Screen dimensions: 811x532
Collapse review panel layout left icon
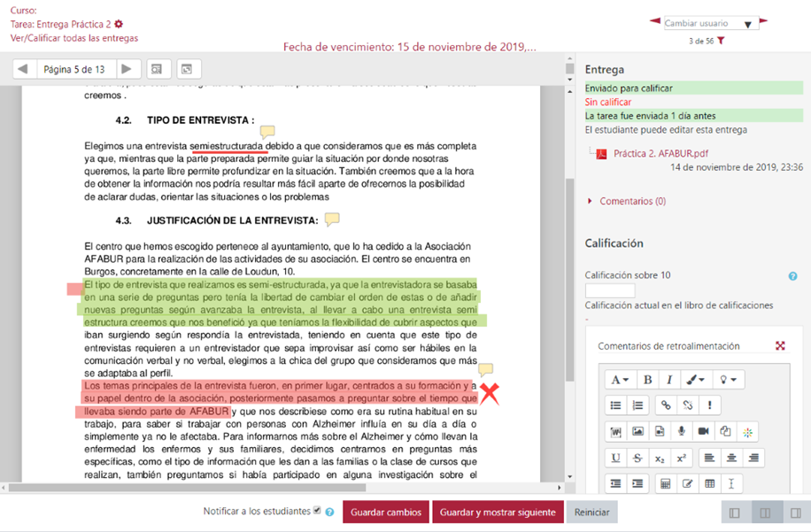[x=735, y=513]
